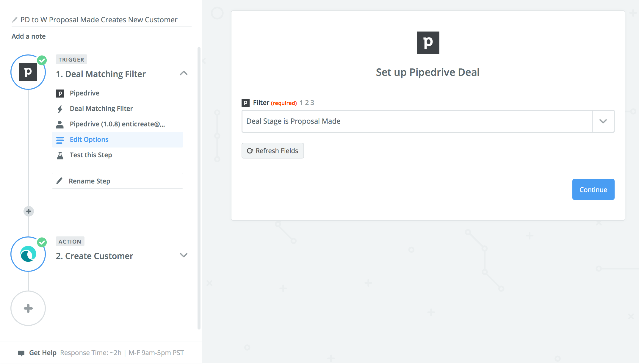Click the small Pipedrive icon in the step list
This screenshot has height=364, width=639.
60,93
